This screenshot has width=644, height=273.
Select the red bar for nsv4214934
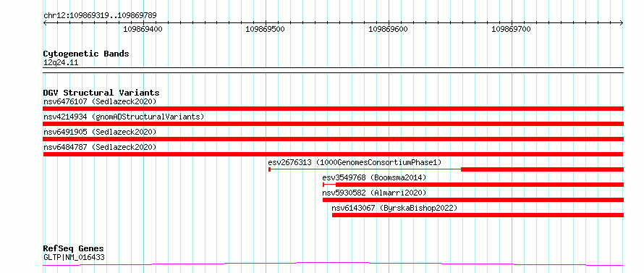tap(333, 124)
